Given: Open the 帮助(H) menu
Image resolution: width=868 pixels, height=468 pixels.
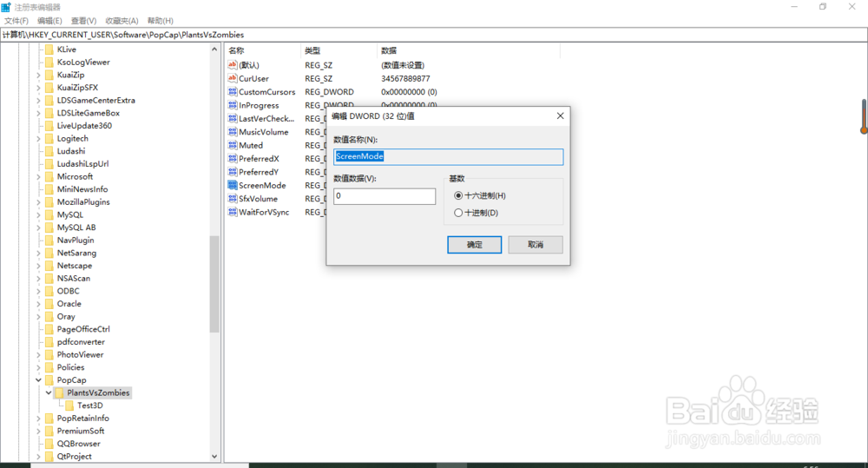Looking at the screenshot, I should (x=161, y=21).
